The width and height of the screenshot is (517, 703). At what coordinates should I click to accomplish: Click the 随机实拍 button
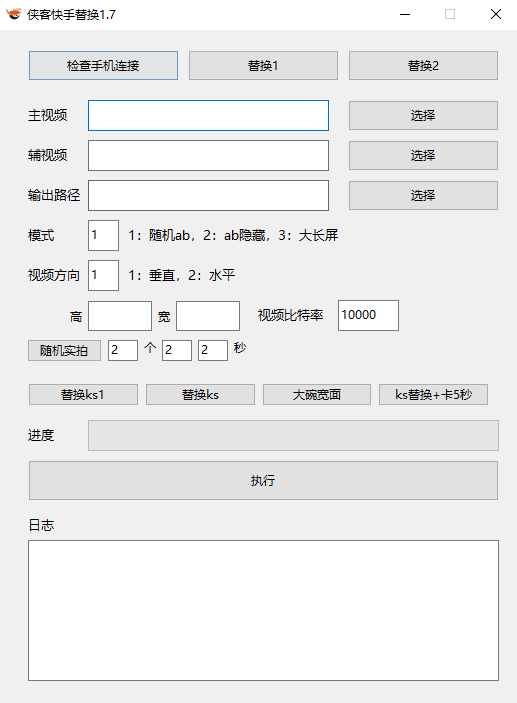point(65,351)
